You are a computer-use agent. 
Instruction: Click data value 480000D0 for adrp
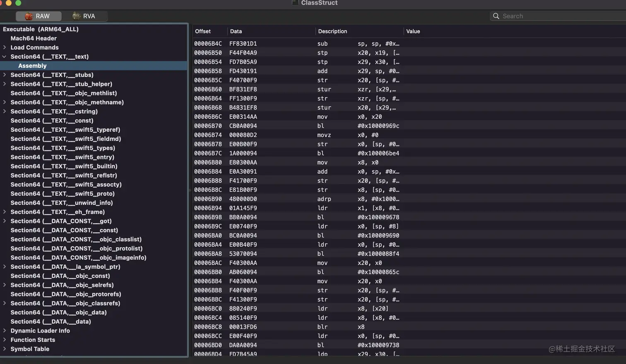point(243,199)
